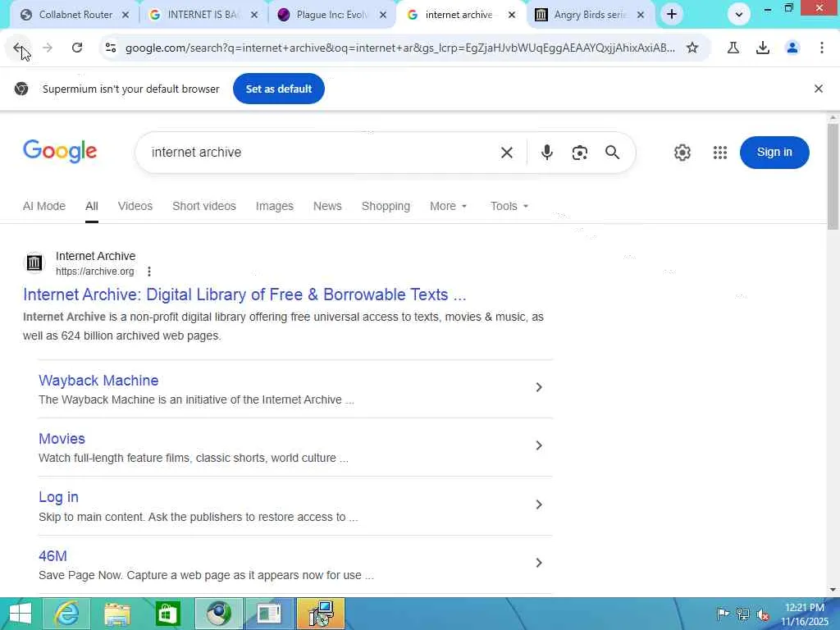The image size is (840, 630).
Task: Launch Internet Explorer from taskbar
Action: (66, 614)
